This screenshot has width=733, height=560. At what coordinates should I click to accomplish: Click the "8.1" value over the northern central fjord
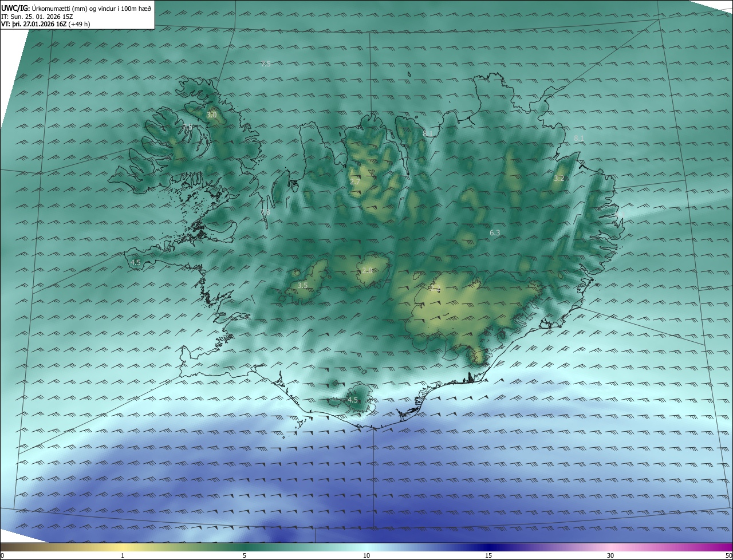428,134
